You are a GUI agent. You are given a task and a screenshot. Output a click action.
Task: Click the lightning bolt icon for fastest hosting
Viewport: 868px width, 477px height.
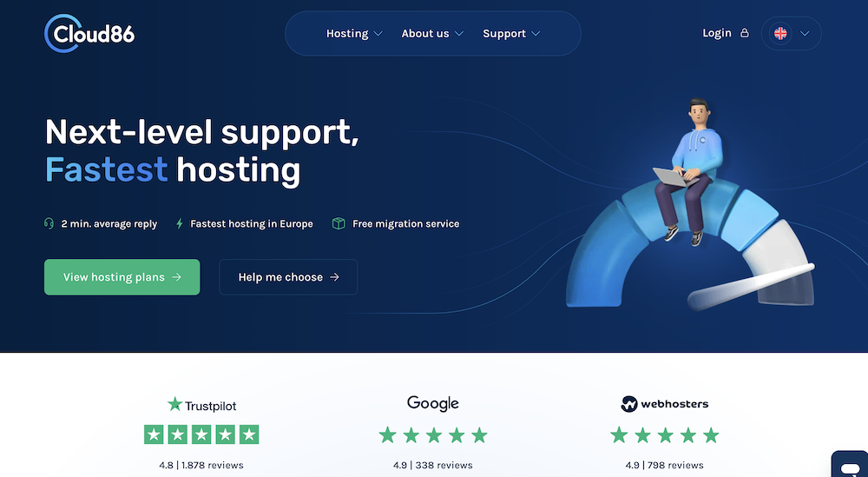[180, 223]
